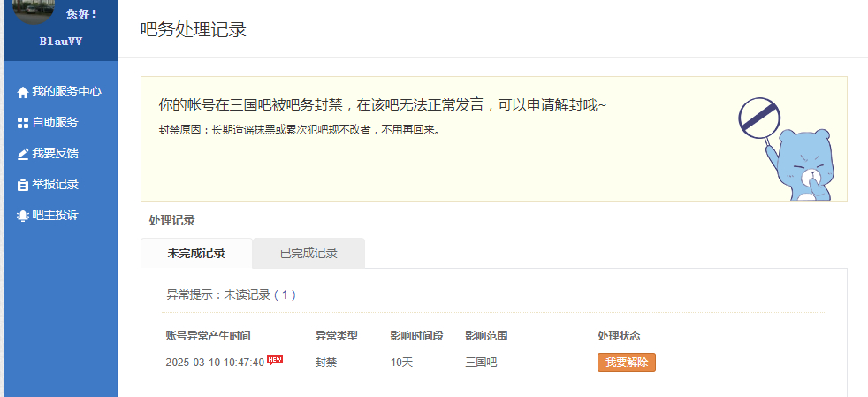
Task: Go to 自助服务 text link in sidebar
Action: pos(56,122)
